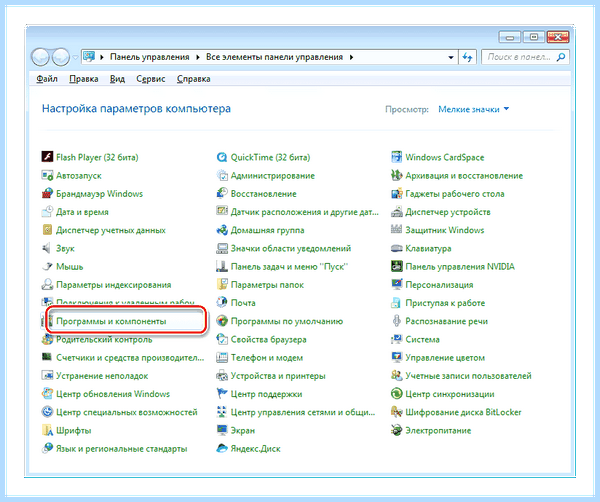The width and height of the screenshot is (600, 502).
Task: Open the Файл menu
Action: tap(47, 79)
